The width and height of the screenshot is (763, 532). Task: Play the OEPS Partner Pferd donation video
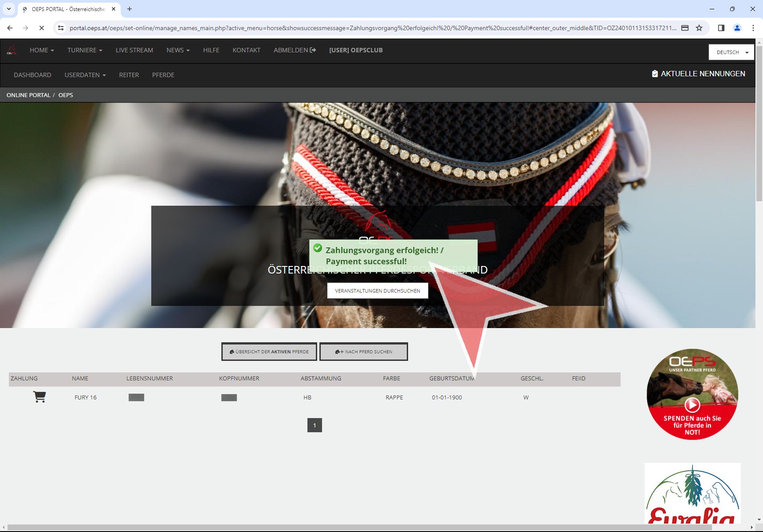(x=692, y=404)
